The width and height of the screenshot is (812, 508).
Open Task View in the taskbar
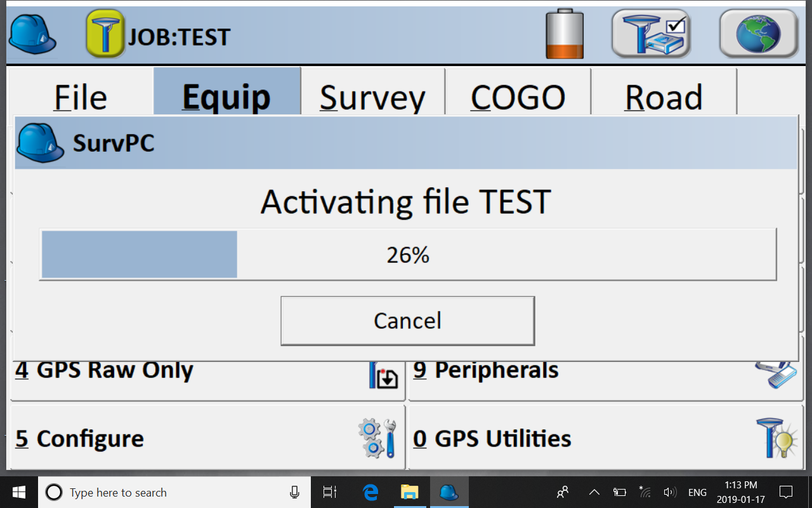[x=329, y=492]
